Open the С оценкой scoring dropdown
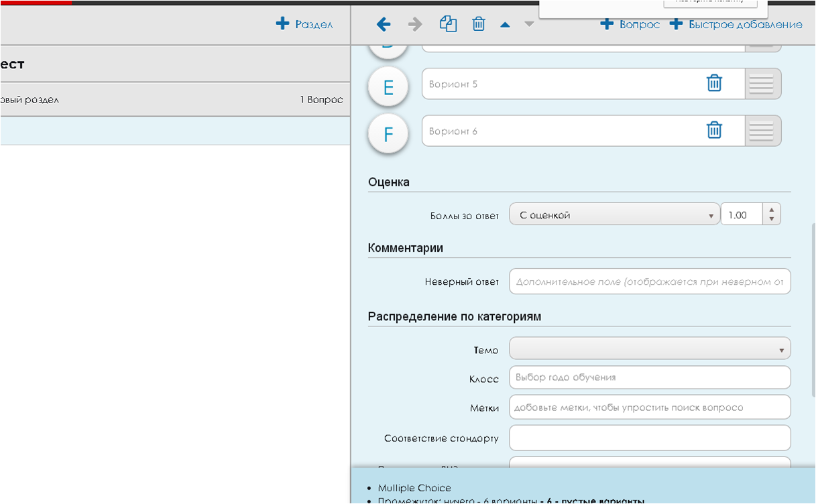The height and width of the screenshot is (504, 816). [x=614, y=213]
